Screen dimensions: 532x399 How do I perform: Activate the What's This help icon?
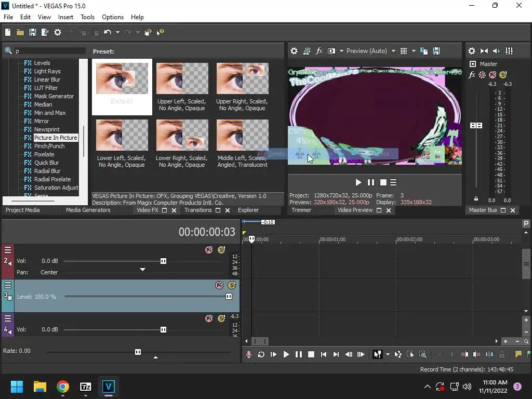[x=160, y=32]
